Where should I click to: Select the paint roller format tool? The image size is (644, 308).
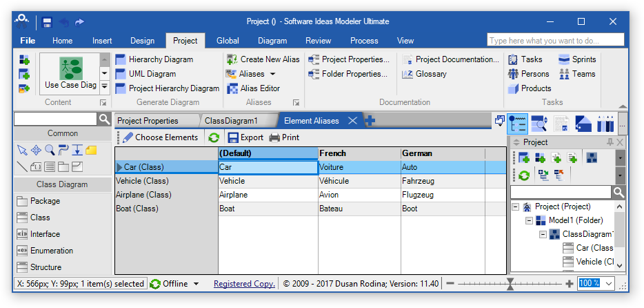coord(63,151)
